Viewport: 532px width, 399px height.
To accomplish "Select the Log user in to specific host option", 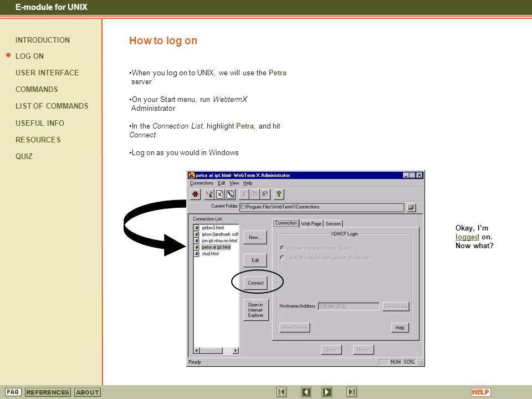I will click(282, 248).
